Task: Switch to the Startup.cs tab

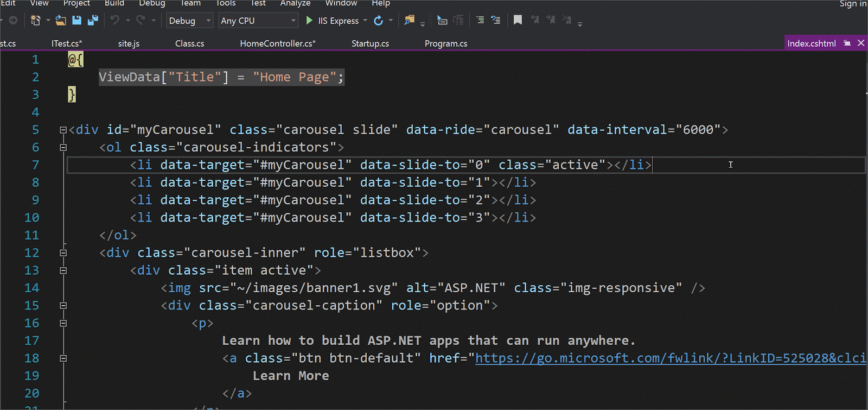Action: (370, 43)
